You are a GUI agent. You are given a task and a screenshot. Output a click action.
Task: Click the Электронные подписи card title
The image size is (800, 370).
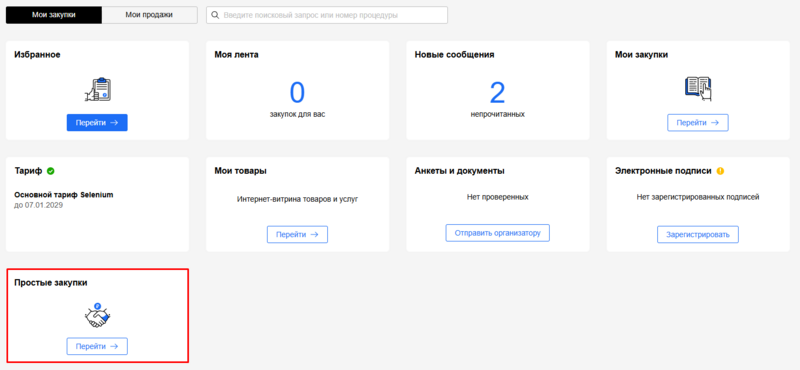663,171
